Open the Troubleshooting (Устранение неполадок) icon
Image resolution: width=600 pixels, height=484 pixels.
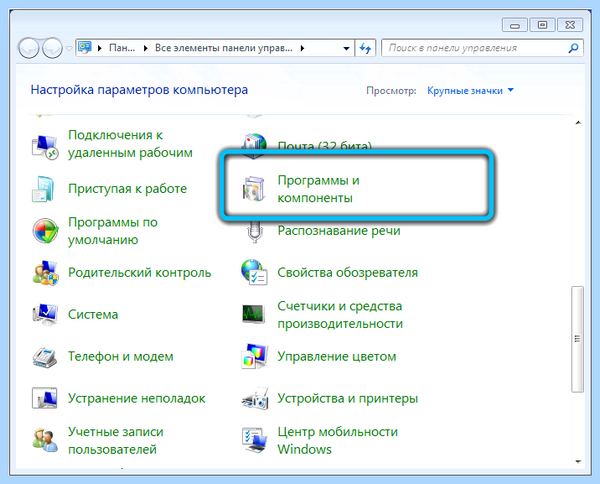[x=45, y=398]
